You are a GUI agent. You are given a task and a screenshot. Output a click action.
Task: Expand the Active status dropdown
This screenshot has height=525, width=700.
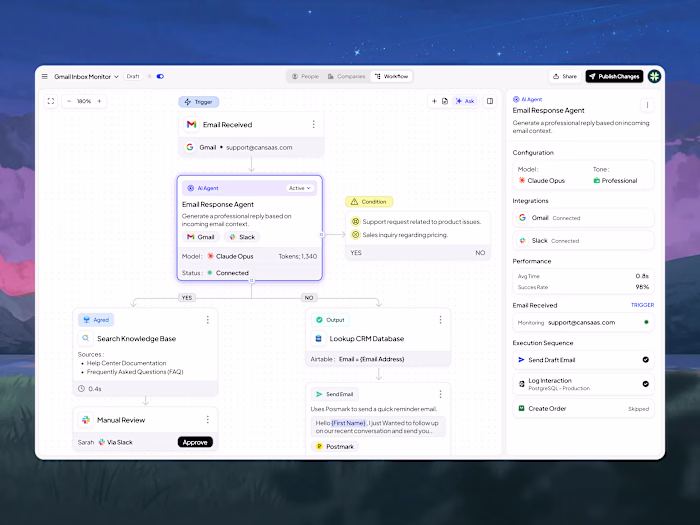pyautogui.click(x=300, y=188)
